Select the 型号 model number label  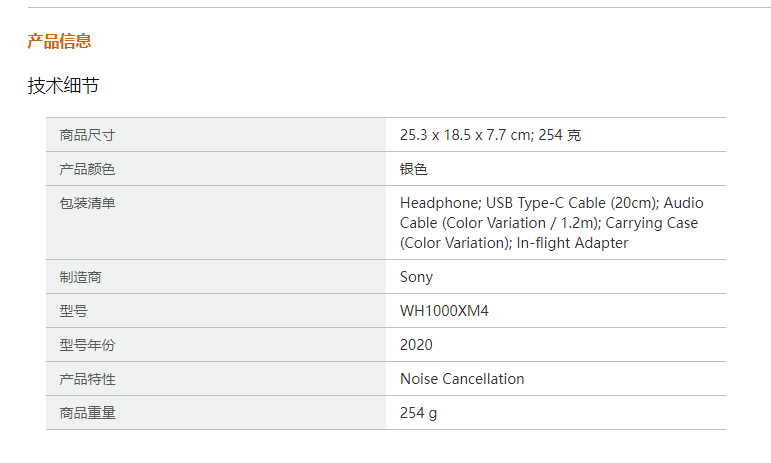(x=74, y=311)
